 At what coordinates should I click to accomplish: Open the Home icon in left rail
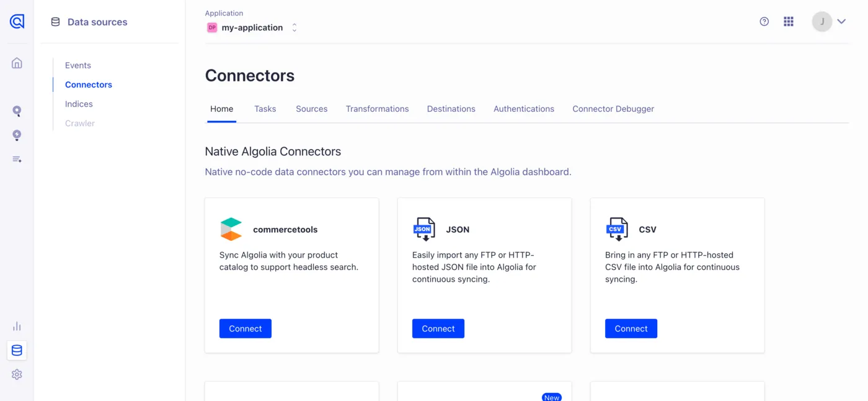[17, 63]
